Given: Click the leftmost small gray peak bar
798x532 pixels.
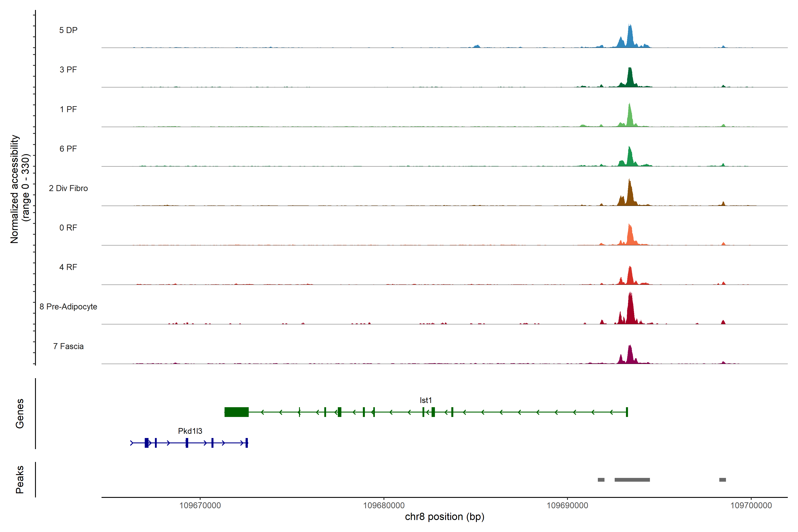Looking at the screenshot, I should click(601, 480).
